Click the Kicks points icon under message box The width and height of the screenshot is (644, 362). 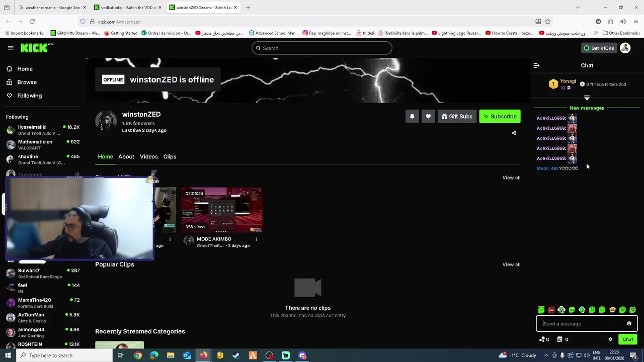tap(542, 339)
